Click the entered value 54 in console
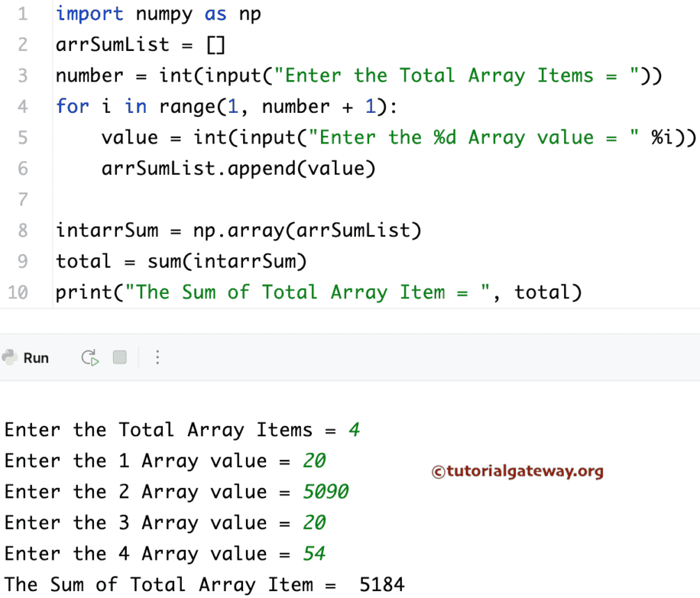This screenshot has height=598, width=700. (x=313, y=553)
